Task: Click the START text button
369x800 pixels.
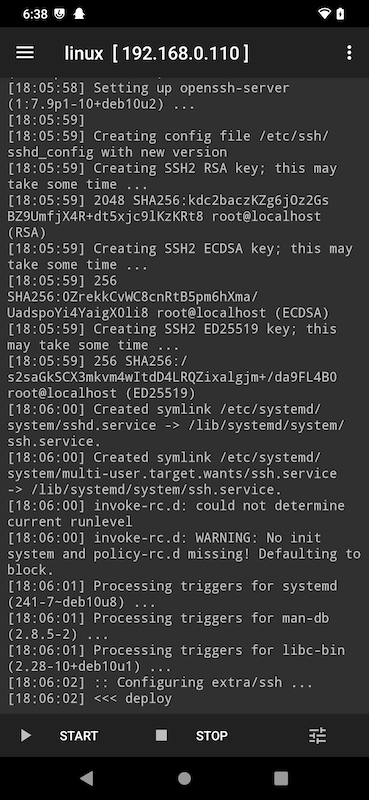Action: click(79, 736)
